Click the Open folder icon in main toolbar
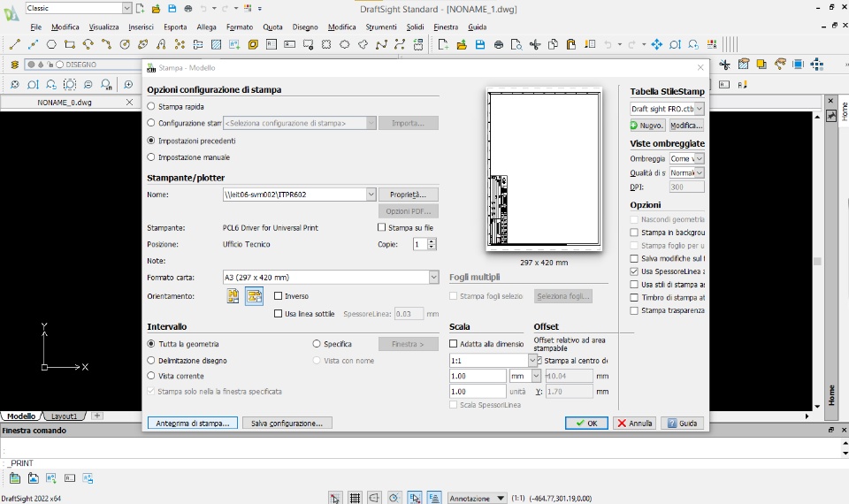Screen dimensions: 849x504 (x=462, y=44)
